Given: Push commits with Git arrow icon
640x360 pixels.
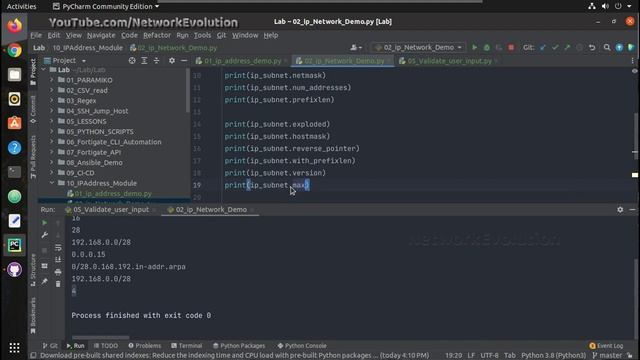Looking at the screenshot, I should tap(567, 48).
